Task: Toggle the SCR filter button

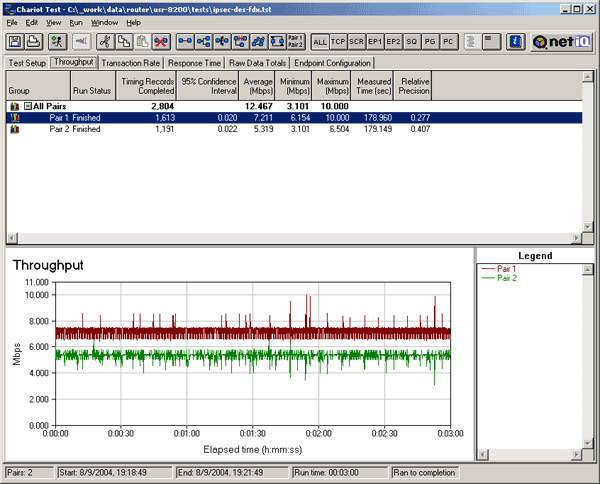Action: (356, 42)
